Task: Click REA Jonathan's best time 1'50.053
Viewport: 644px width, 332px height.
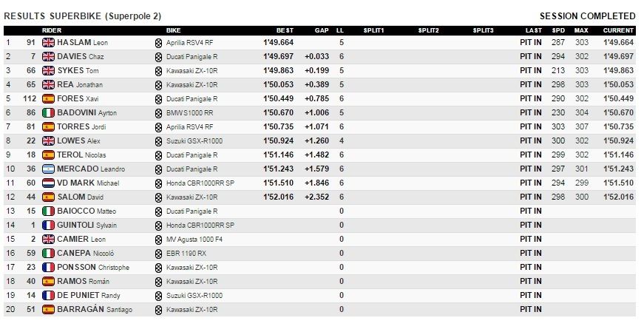Action: coord(279,84)
